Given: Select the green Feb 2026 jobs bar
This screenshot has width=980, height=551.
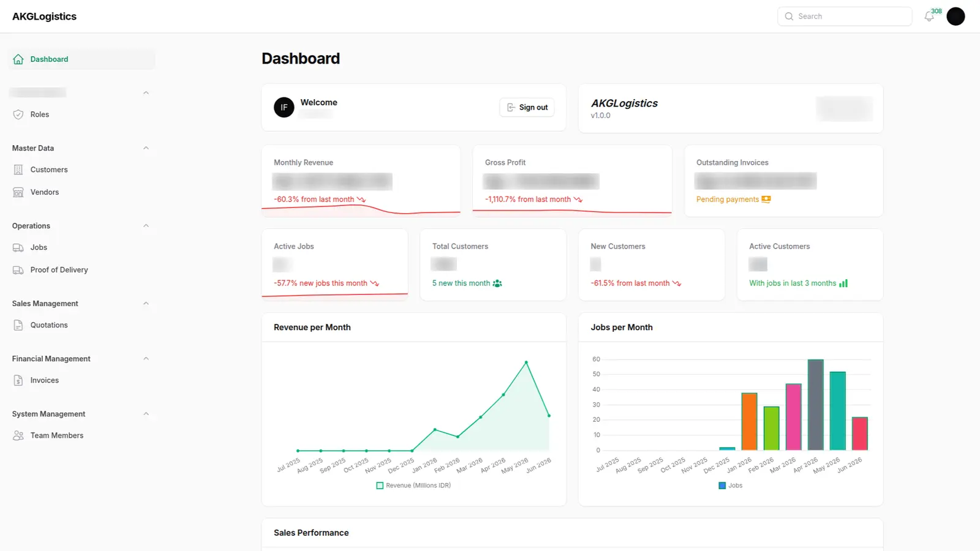Looking at the screenshot, I should 771,429.
